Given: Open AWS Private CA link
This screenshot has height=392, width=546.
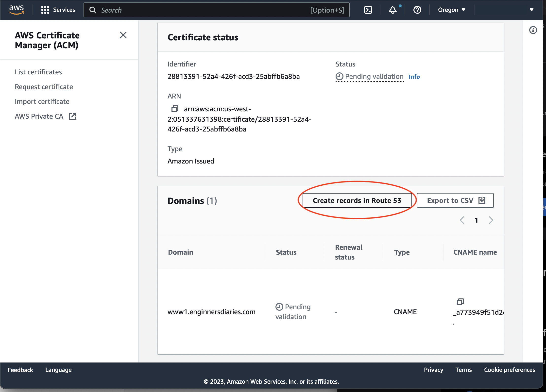Looking at the screenshot, I should [x=39, y=116].
